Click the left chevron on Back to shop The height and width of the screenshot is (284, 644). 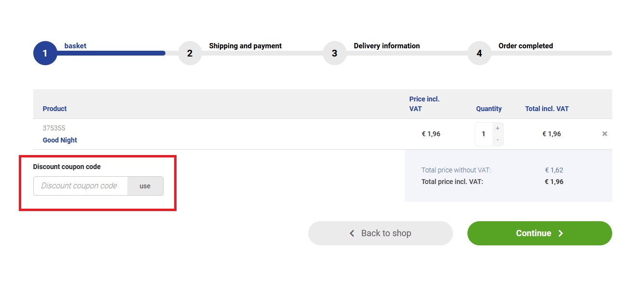pyautogui.click(x=352, y=233)
